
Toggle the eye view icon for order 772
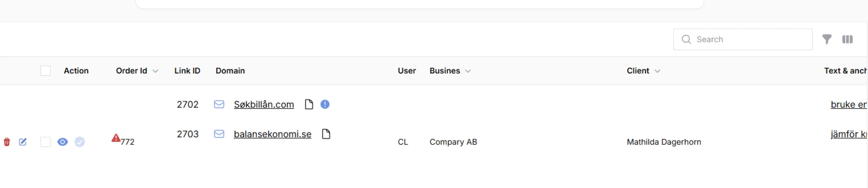tap(62, 142)
